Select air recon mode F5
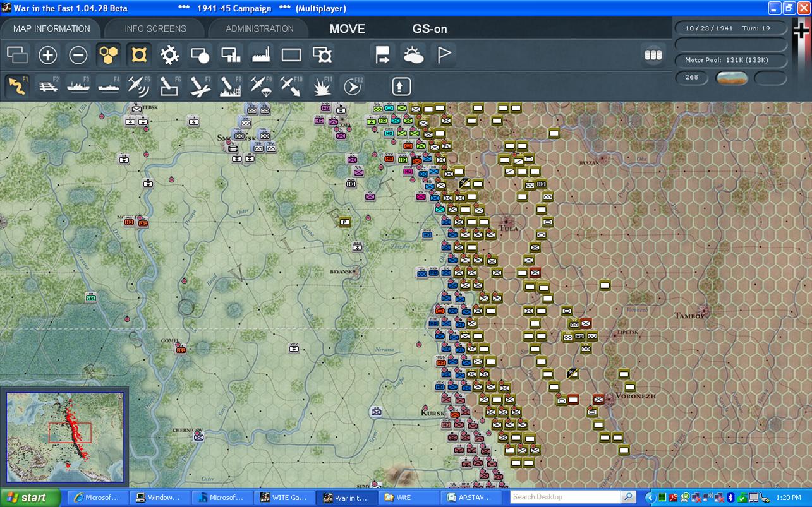 (139, 86)
